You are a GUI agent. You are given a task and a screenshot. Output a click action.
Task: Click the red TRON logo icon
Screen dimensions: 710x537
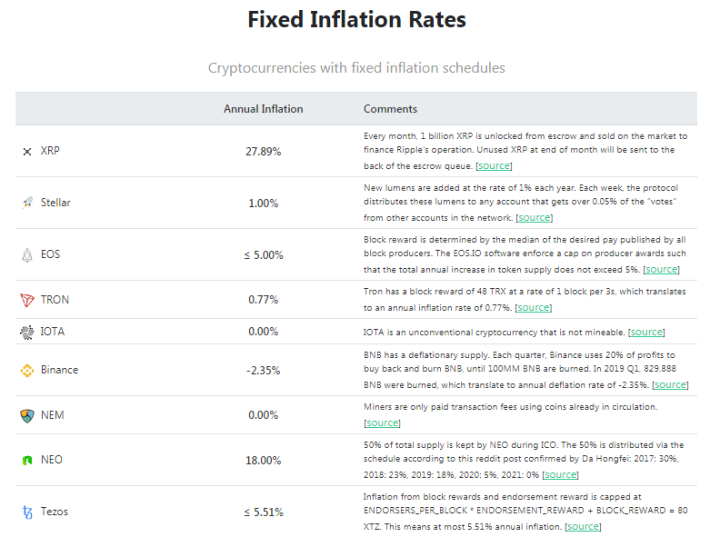coord(27,300)
